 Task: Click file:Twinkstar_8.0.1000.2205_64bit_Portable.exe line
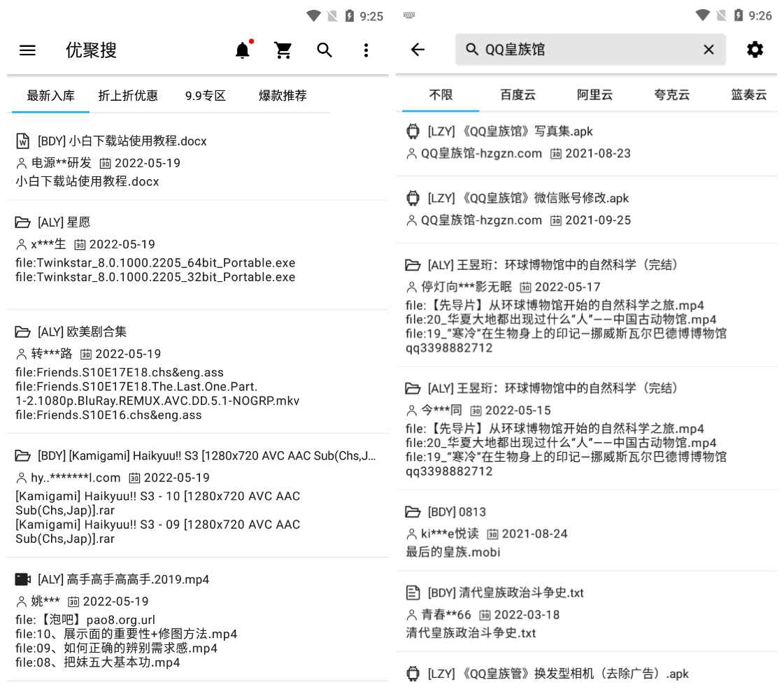click(155, 262)
